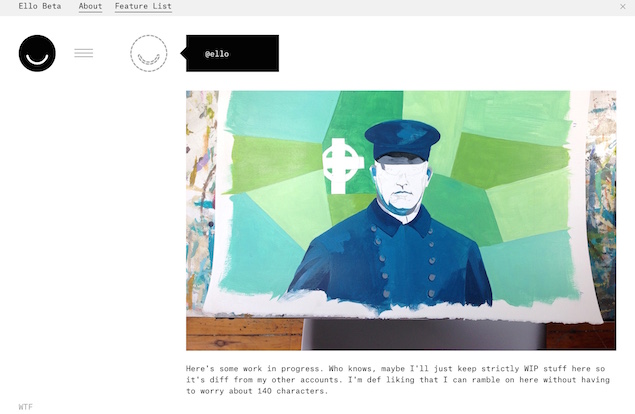635x414 pixels.
Task: Open the hamburger menu icon
Action: point(84,53)
